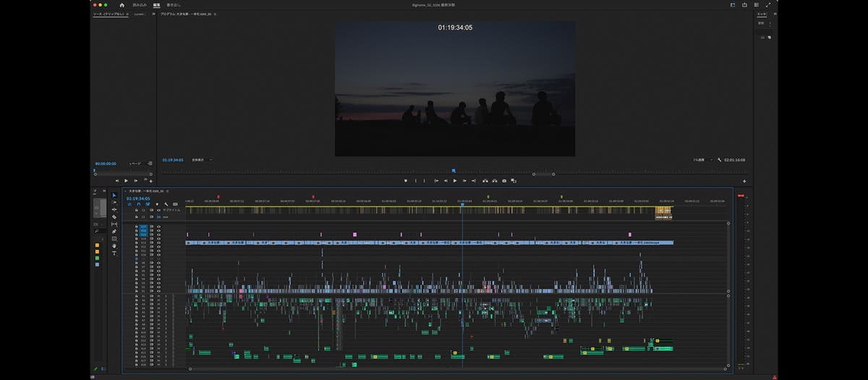The height and width of the screenshot is (380, 868).
Task: Toggle eye visibility of topmost video track
Action: (158, 227)
